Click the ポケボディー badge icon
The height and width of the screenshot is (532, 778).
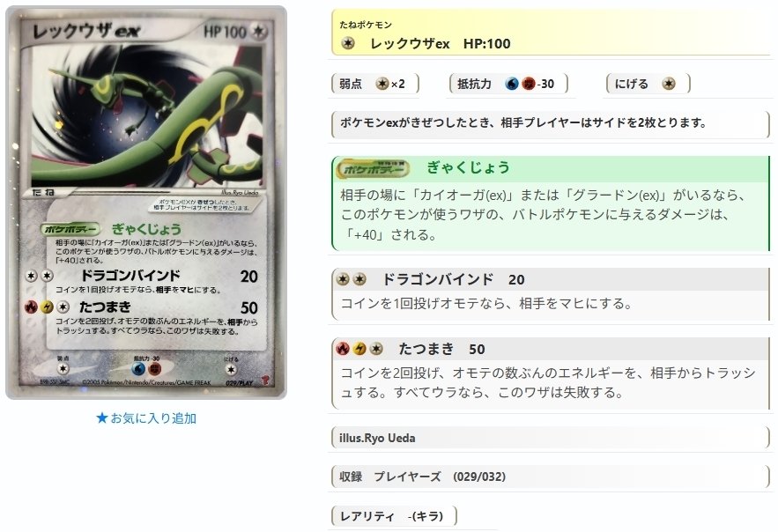pyautogui.click(x=373, y=168)
